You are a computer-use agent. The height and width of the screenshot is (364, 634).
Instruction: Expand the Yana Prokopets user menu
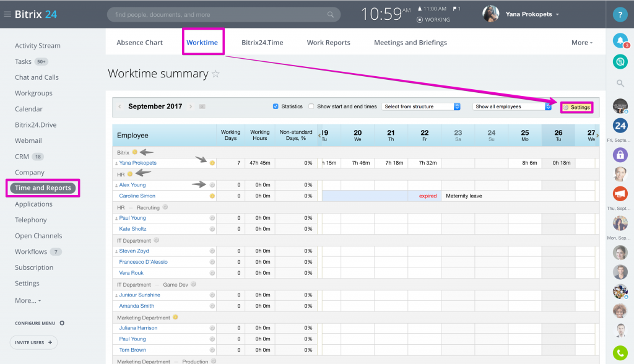(x=557, y=15)
